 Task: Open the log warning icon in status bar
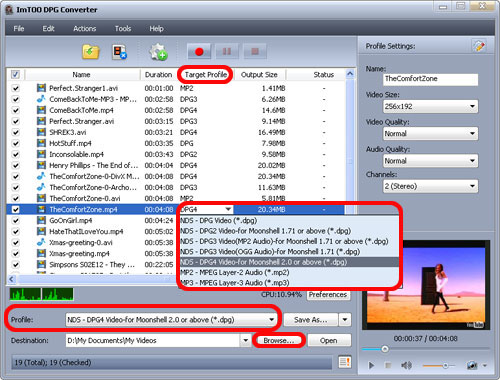[x=345, y=362]
